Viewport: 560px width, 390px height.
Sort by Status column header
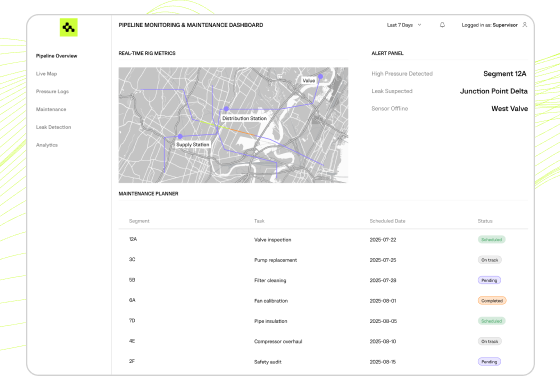pos(485,221)
